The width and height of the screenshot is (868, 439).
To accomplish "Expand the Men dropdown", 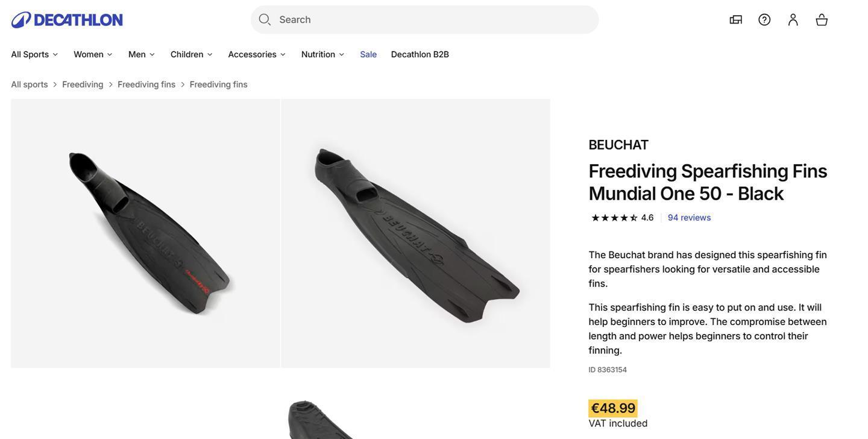I will coord(142,54).
